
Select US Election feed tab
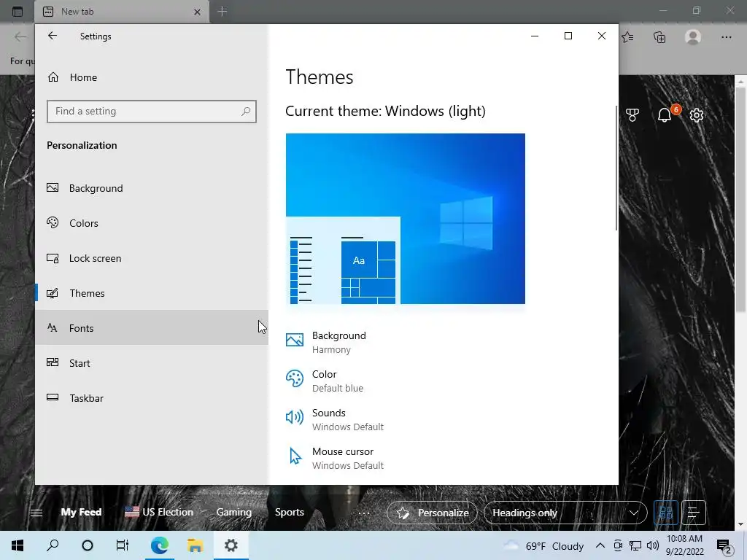[x=159, y=513]
